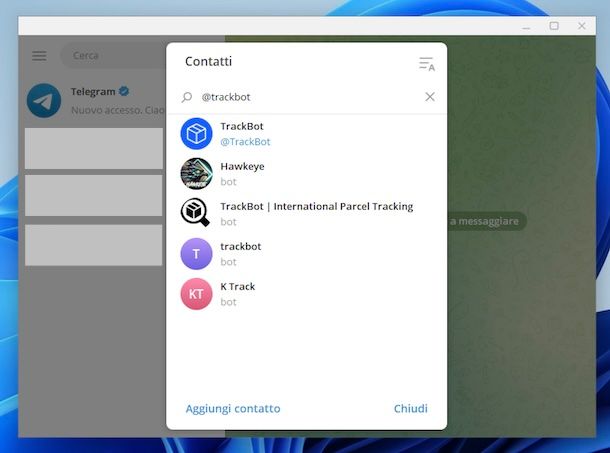Select the lowercase trackbot bot entry name

pyautogui.click(x=240, y=246)
